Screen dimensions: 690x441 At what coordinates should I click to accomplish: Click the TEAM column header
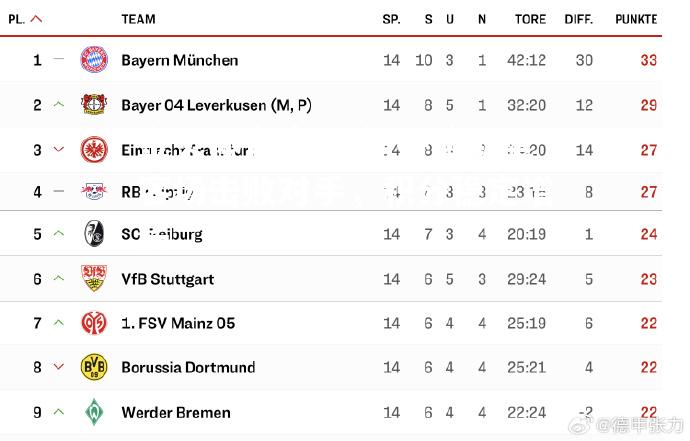(x=138, y=19)
